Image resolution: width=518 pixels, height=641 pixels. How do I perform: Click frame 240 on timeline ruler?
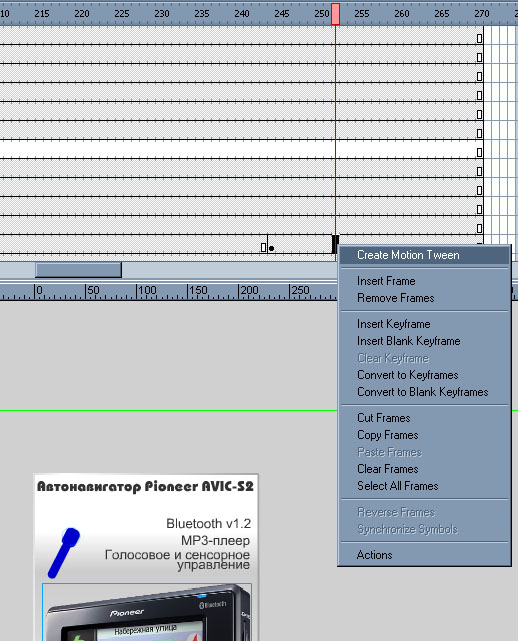click(x=242, y=13)
